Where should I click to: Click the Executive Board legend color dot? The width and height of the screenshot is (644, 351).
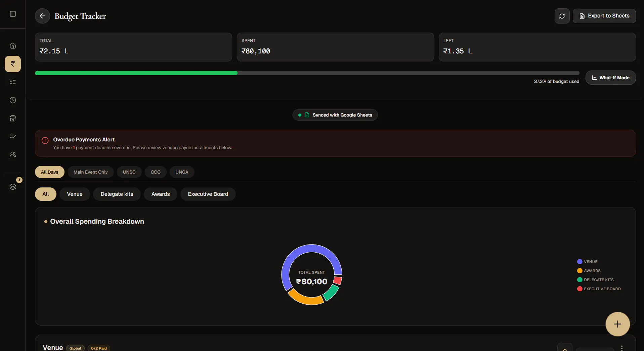pos(579,289)
